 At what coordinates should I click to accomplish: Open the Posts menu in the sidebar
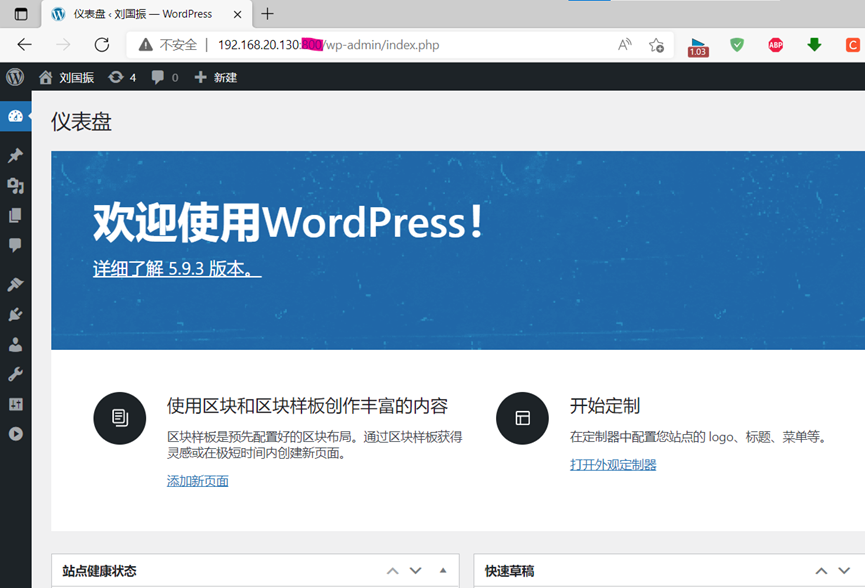tap(15, 155)
